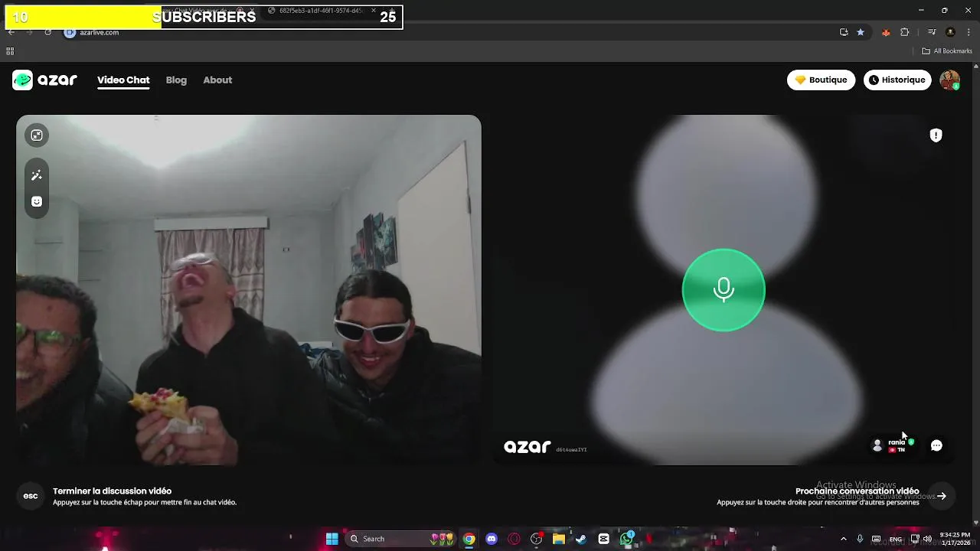Click the browser reload button
The image size is (980, 551).
[47, 32]
